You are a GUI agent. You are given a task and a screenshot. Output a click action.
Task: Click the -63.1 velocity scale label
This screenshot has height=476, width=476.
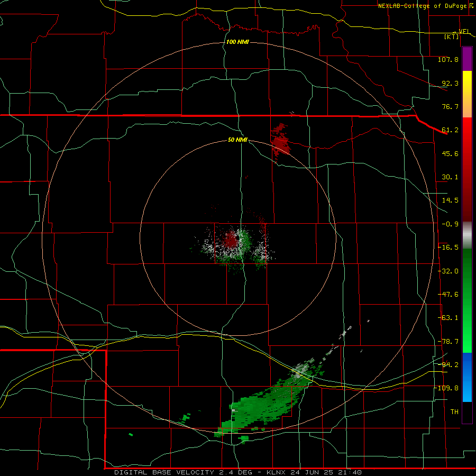(448, 318)
